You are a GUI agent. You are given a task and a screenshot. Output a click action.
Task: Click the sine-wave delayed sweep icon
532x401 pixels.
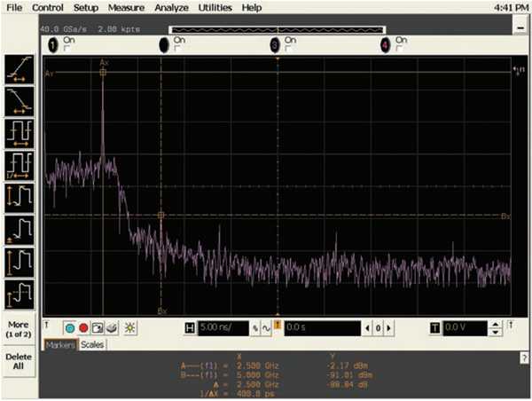(x=266, y=328)
